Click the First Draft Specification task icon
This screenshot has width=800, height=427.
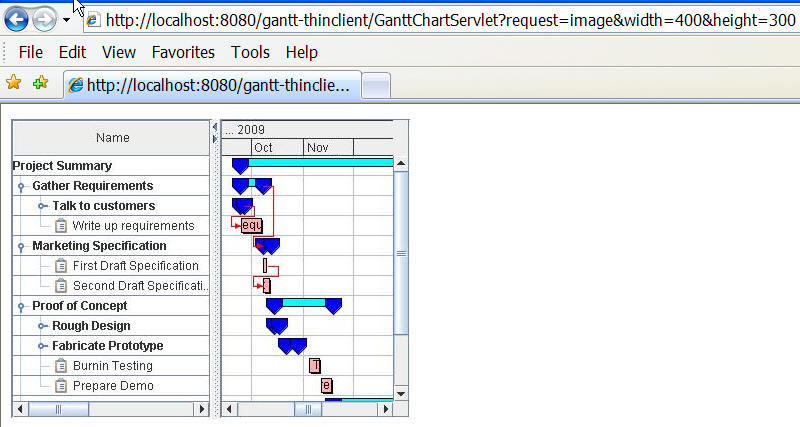[x=61, y=266]
